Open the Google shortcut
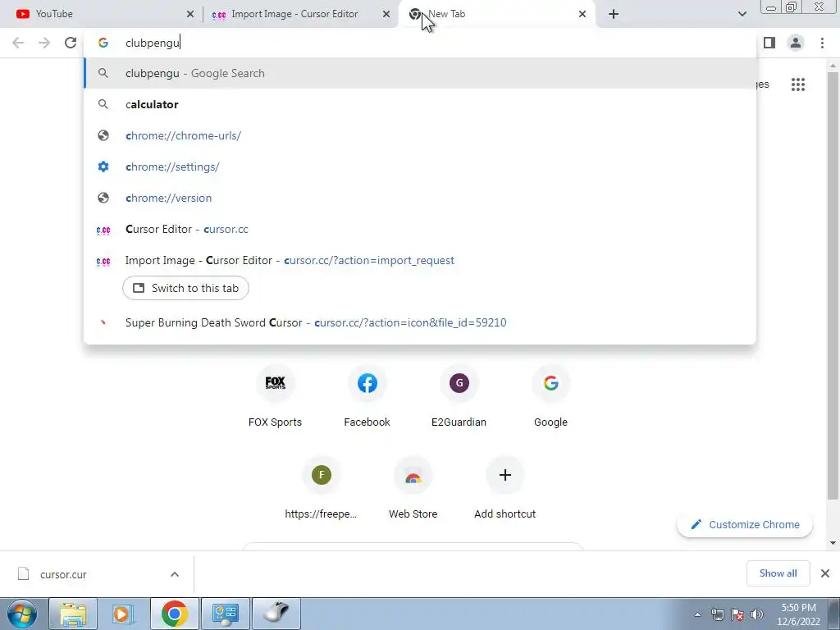The image size is (840, 630). [550, 397]
